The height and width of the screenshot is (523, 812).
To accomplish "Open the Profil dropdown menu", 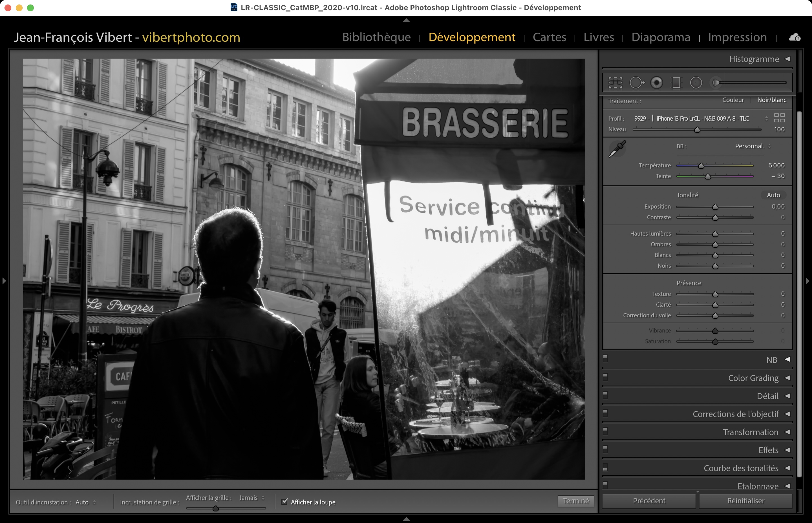I will pyautogui.click(x=766, y=119).
